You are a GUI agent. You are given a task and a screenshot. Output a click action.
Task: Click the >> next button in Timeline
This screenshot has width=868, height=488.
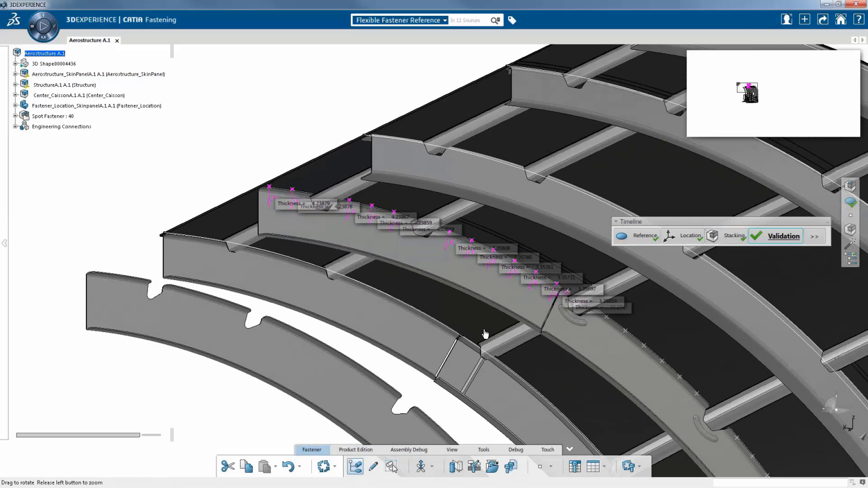814,237
